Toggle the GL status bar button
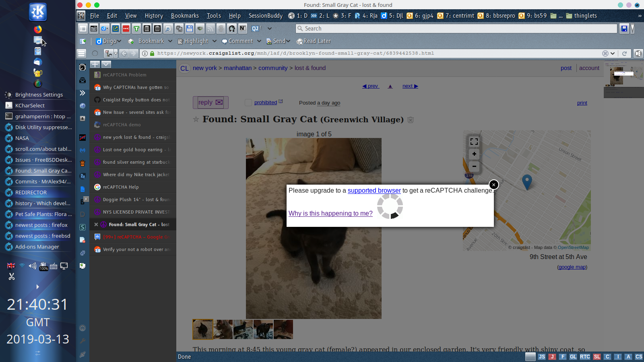The width and height of the screenshot is (644, 362). (x=573, y=357)
